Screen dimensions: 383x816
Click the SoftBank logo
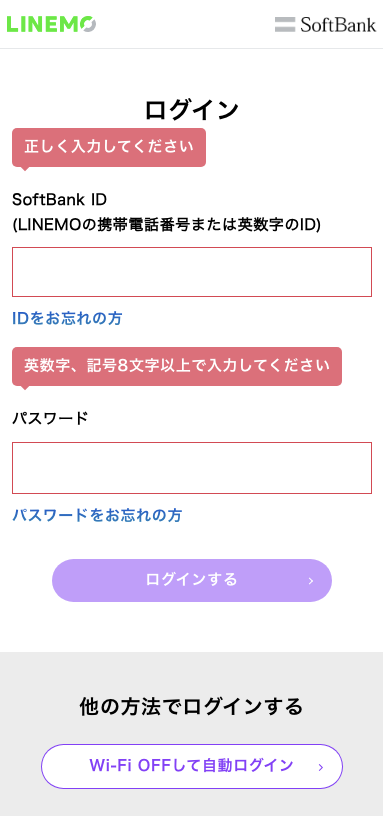pyautogui.click(x=325, y=24)
